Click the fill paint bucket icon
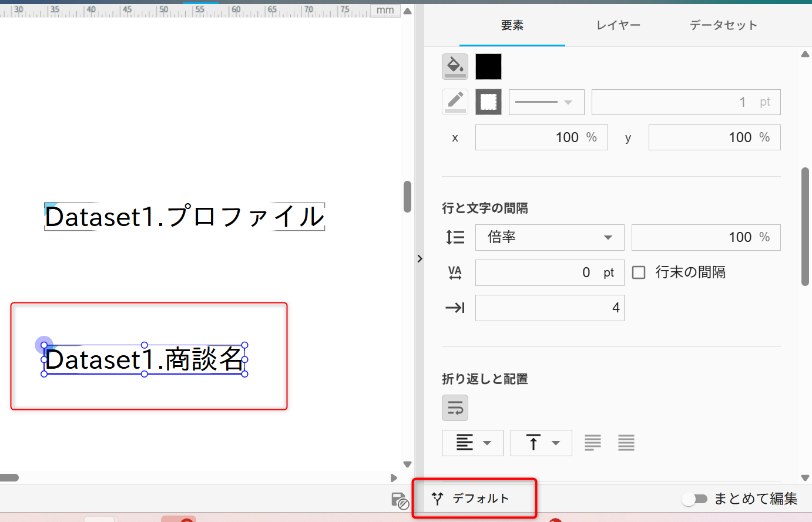 coord(455,66)
